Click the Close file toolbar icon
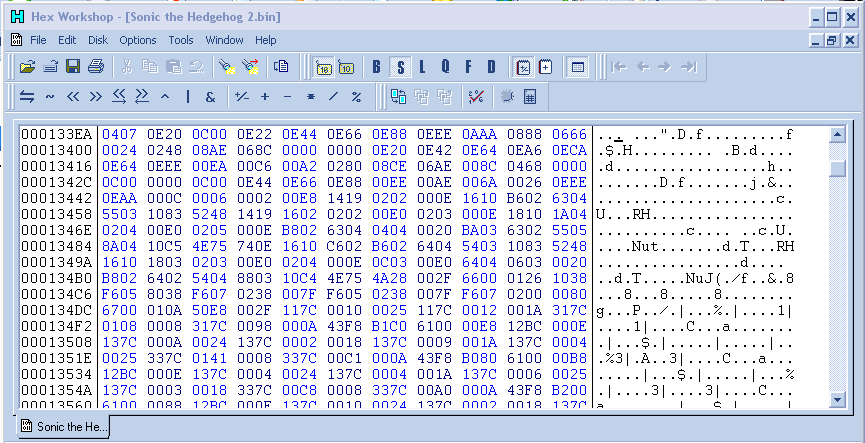The image size is (865, 443). click(x=50, y=67)
